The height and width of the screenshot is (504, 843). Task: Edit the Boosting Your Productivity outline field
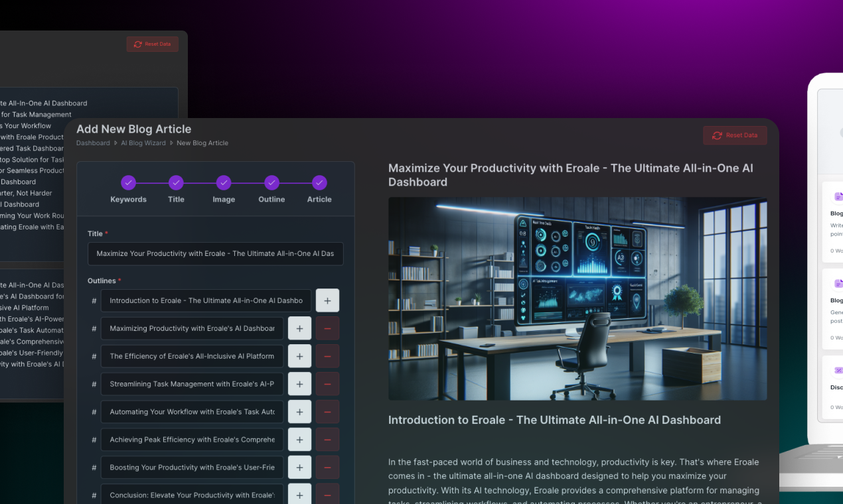192,468
